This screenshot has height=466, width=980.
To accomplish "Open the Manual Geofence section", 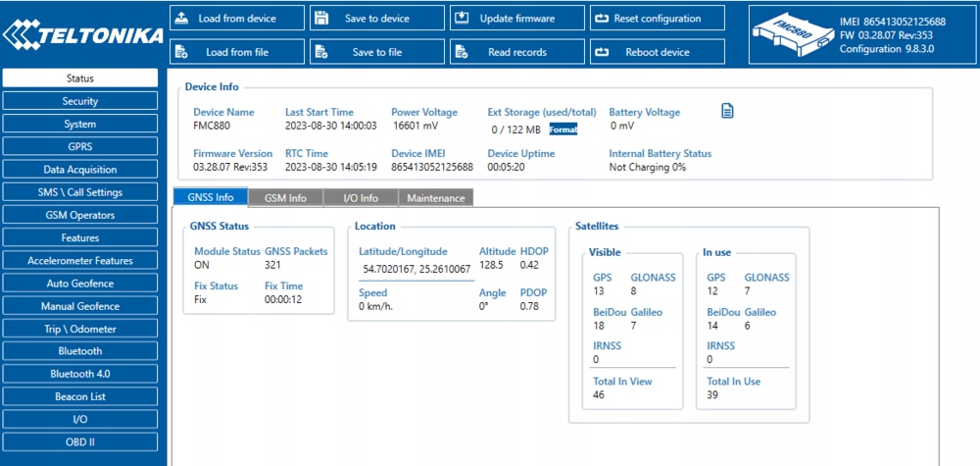I will coord(80,306).
